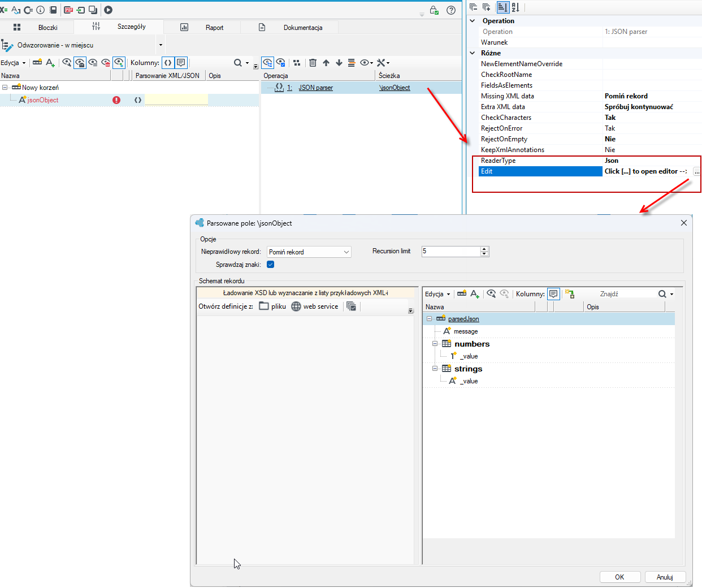Collapse the 'strings' tree node

pos(435,369)
